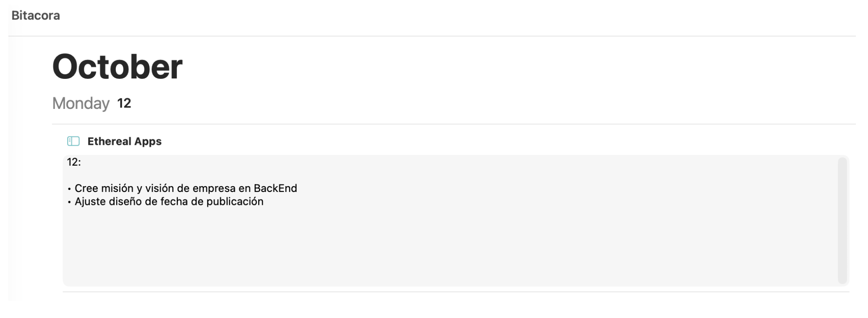
Task: Select day number 12 beside Monday
Action: tap(124, 103)
